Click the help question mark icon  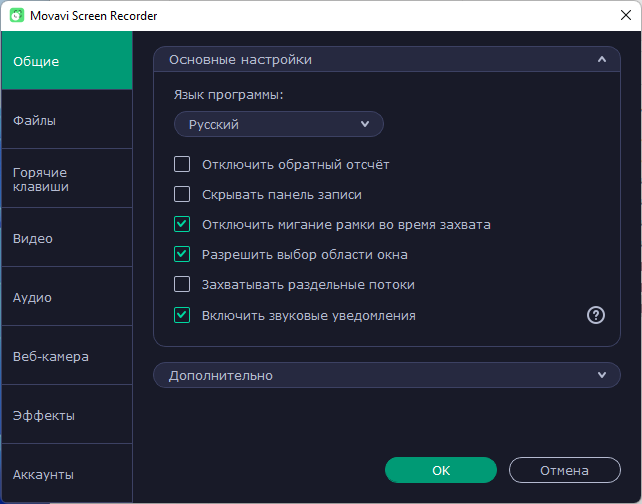tap(596, 315)
